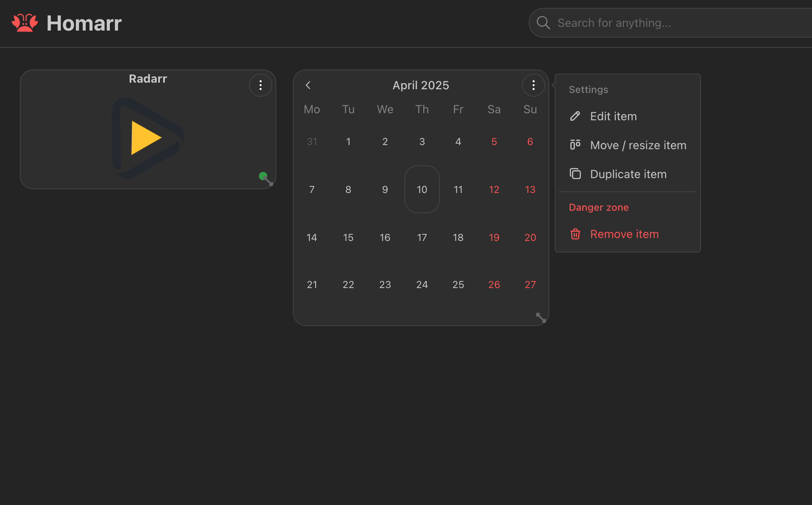Click the Move / resize item icon
Image resolution: width=812 pixels, height=505 pixels.
tap(575, 145)
